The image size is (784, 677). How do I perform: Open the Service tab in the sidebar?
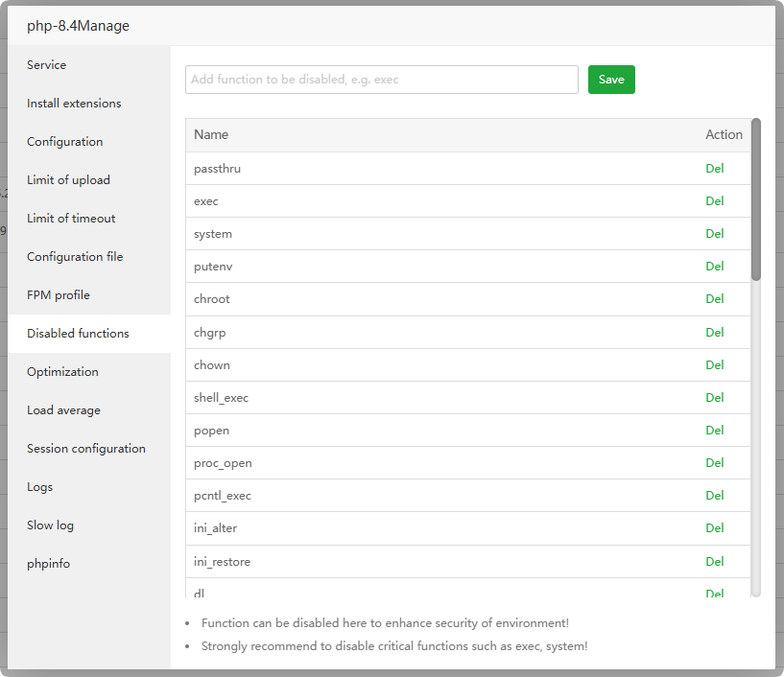click(47, 65)
